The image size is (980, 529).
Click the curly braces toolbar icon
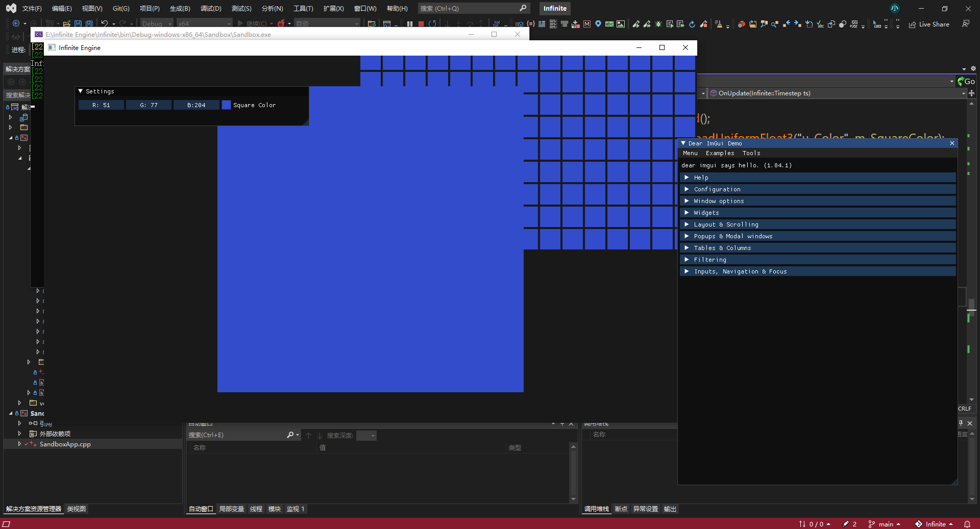(531, 24)
